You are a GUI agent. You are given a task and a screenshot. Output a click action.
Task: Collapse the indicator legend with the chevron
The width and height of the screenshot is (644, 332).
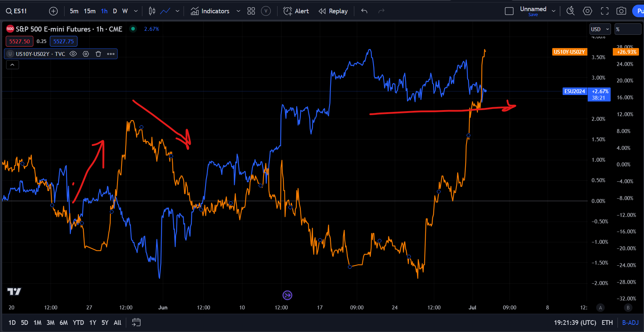(x=12, y=65)
